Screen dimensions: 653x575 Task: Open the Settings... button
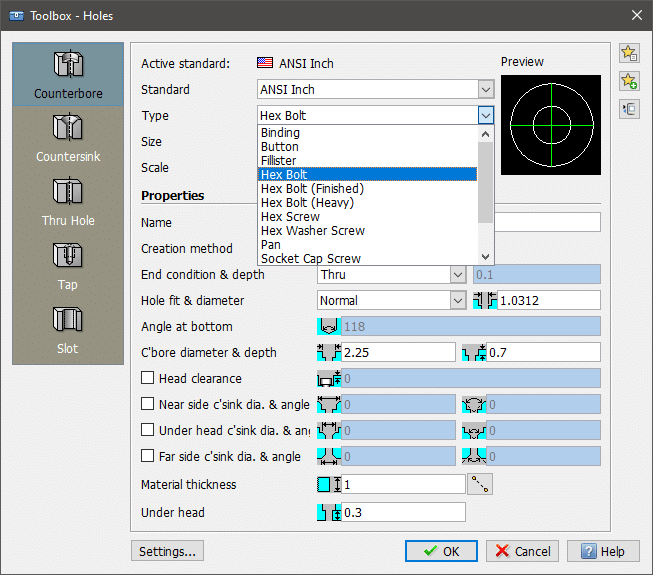pyautogui.click(x=167, y=551)
